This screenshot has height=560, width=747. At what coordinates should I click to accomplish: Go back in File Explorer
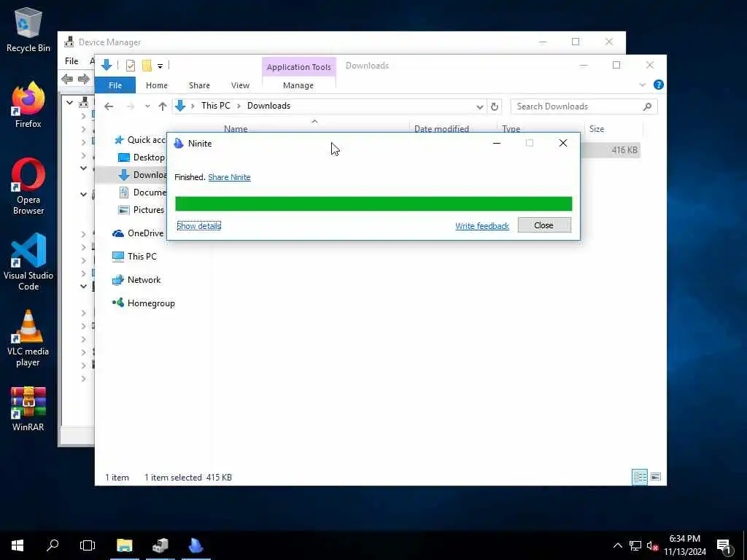[109, 106]
